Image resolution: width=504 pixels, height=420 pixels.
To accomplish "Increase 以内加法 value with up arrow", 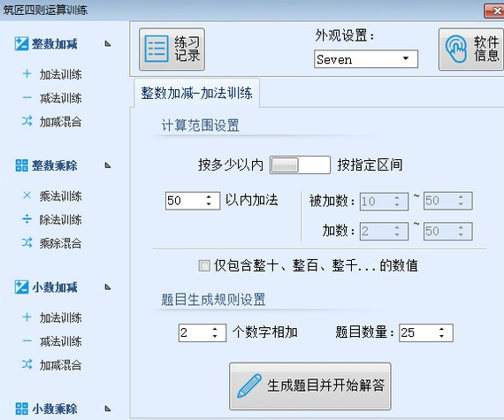I will pyautogui.click(x=209, y=197).
